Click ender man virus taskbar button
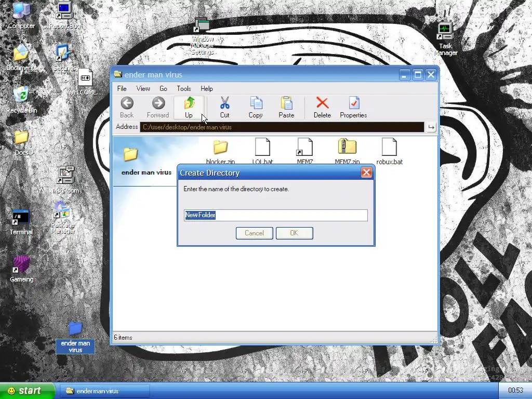The height and width of the screenshot is (399, 532). pyautogui.click(x=104, y=391)
